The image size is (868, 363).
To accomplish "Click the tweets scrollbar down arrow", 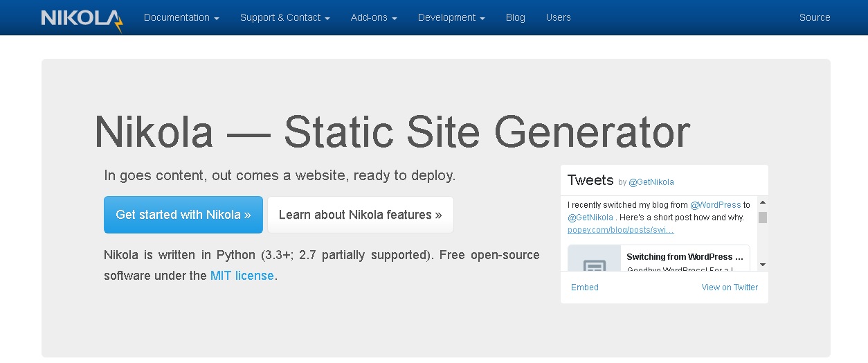I will point(763,265).
